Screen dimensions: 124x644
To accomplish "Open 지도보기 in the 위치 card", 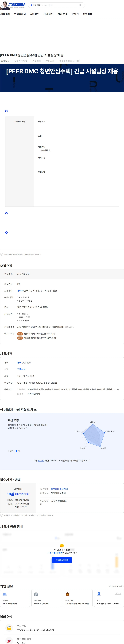I will (118, 593).
